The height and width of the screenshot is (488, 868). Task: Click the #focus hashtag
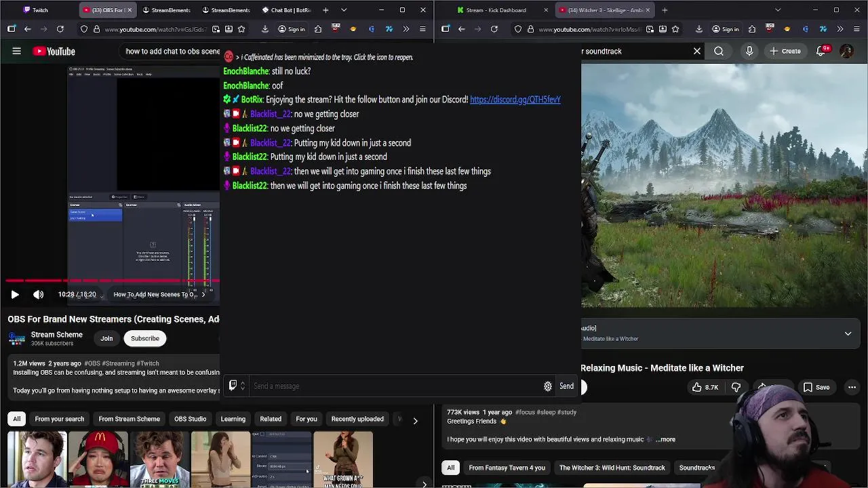526,412
